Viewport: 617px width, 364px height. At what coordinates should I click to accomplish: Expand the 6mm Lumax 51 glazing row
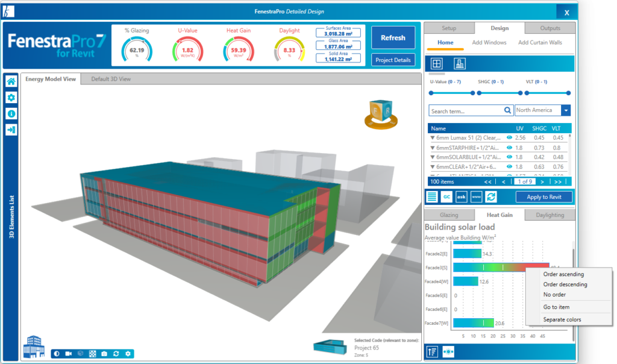click(x=433, y=138)
